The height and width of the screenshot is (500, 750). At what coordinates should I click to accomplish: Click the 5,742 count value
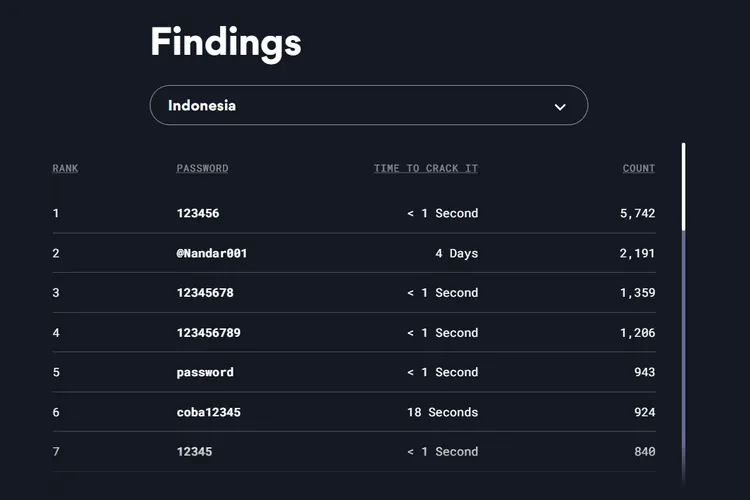pos(637,213)
